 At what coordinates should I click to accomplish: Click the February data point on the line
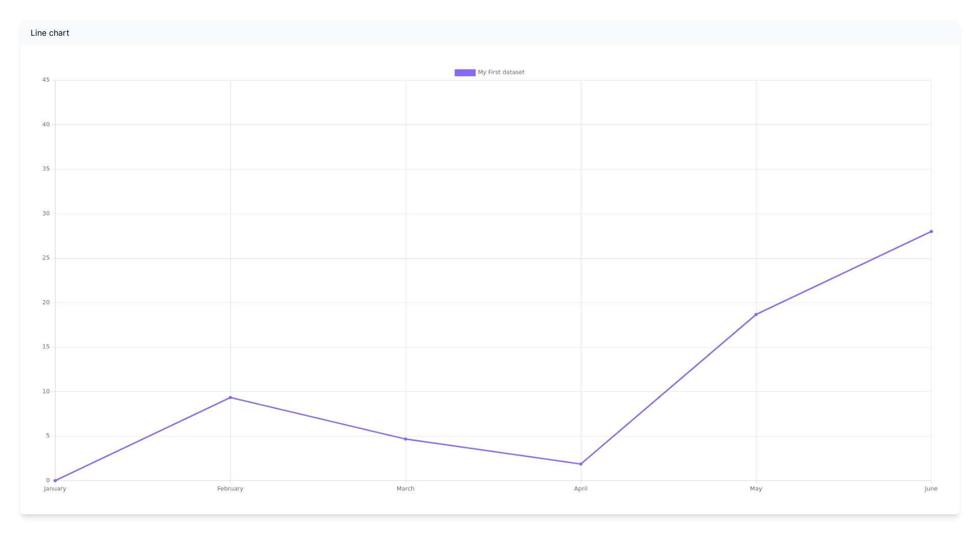click(230, 397)
